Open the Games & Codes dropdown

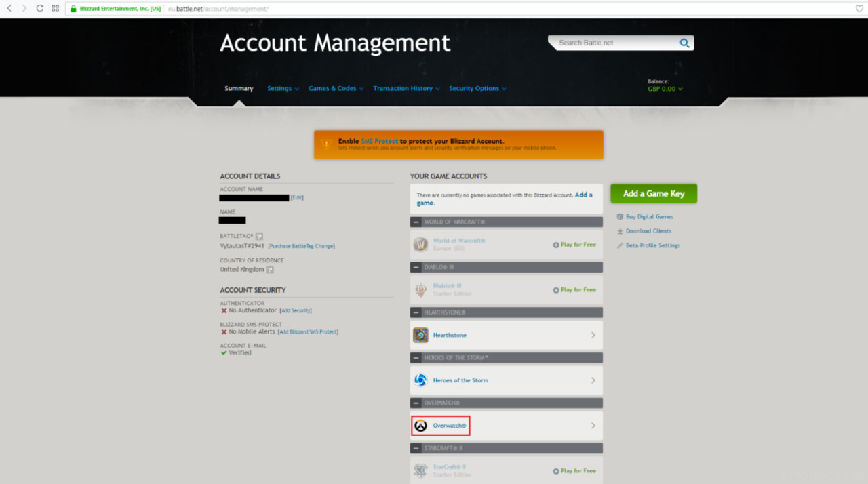(x=336, y=88)
